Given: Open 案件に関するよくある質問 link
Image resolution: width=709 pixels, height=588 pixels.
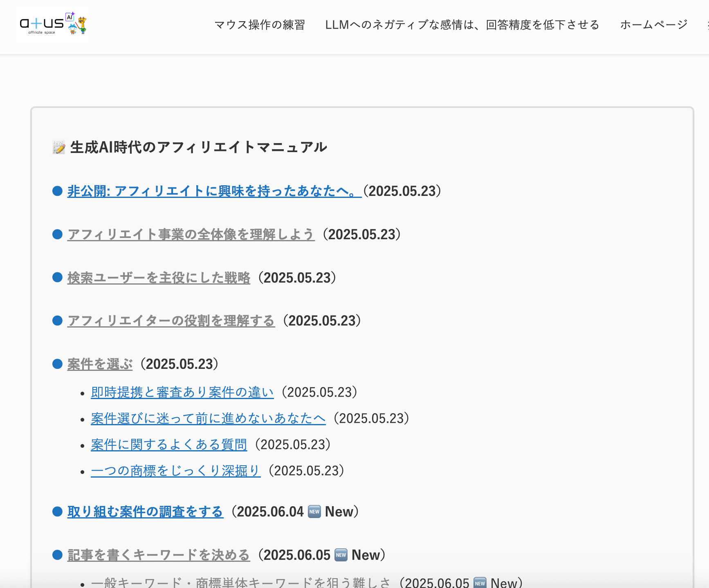Looking at the screenshot, I should 168,445.
